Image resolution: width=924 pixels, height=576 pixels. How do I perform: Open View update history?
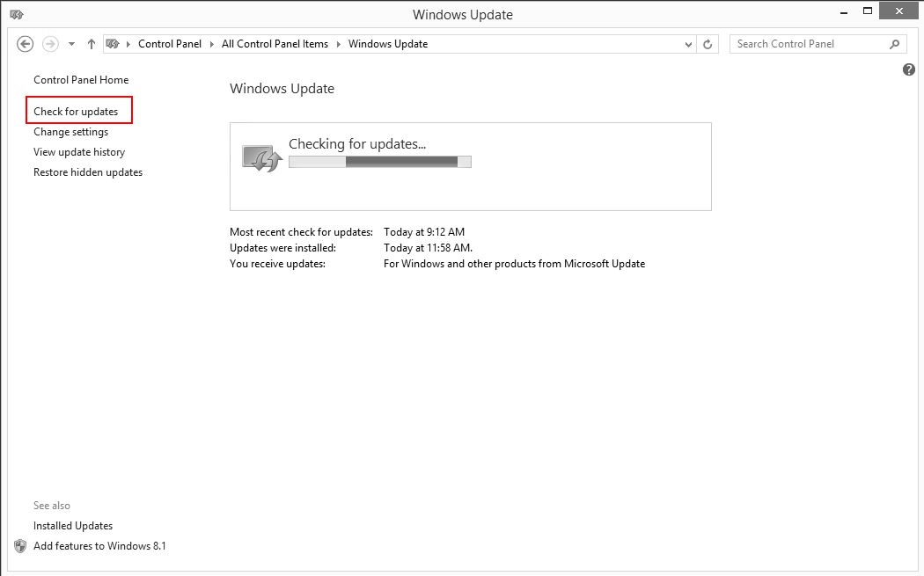[x=79, y=152]
